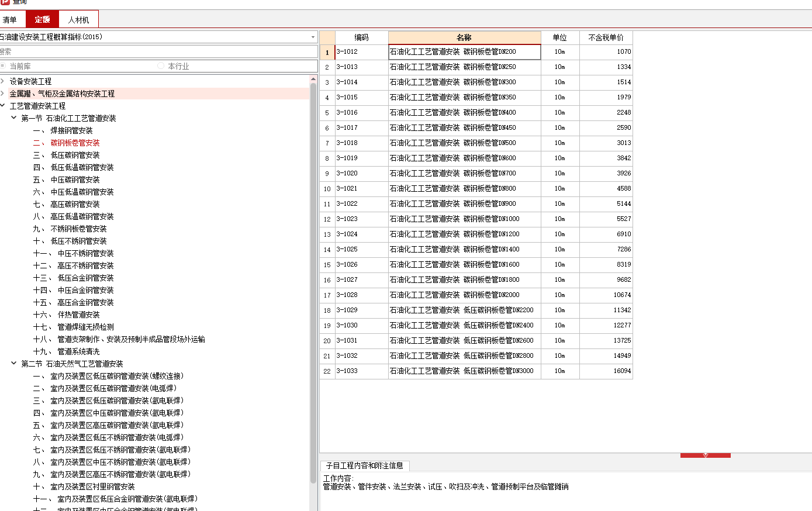812x511 pixels.
Task: Click price cell 13725
Action: click(606, 340)
